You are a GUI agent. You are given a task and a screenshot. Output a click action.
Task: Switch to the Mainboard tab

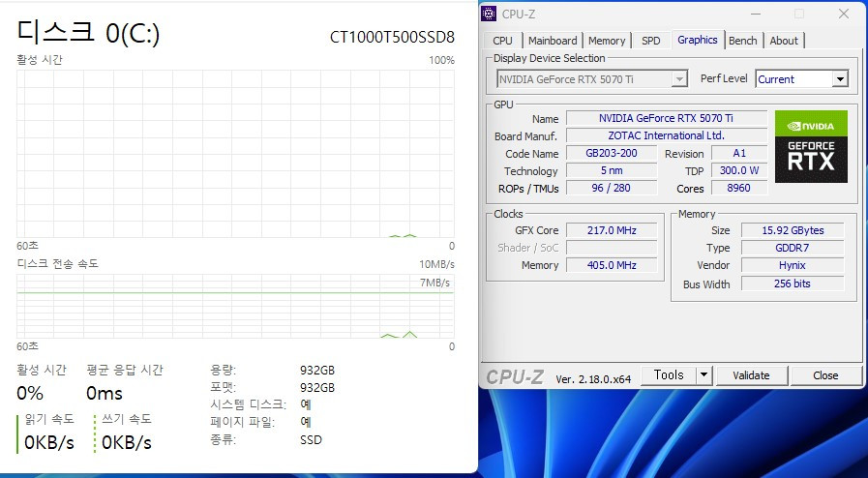click(x=553, y=41)
